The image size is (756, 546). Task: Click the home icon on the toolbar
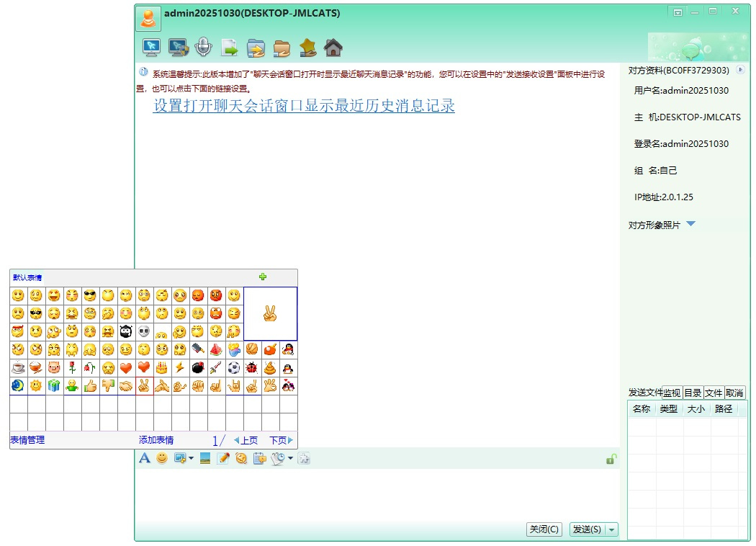pyautogui.click(x=333, y=48)
